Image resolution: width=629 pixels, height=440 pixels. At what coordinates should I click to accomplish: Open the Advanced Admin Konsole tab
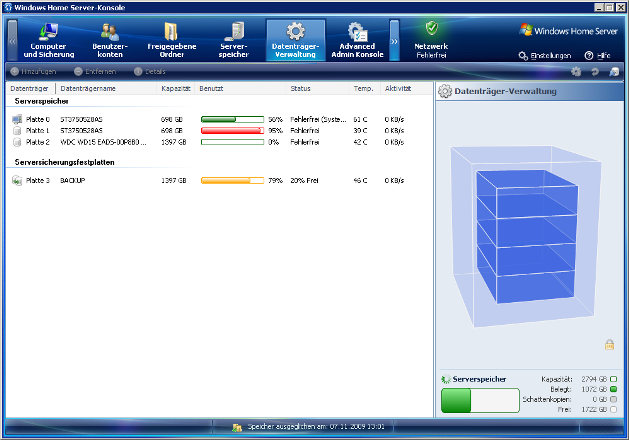click(x=357, y=40)
